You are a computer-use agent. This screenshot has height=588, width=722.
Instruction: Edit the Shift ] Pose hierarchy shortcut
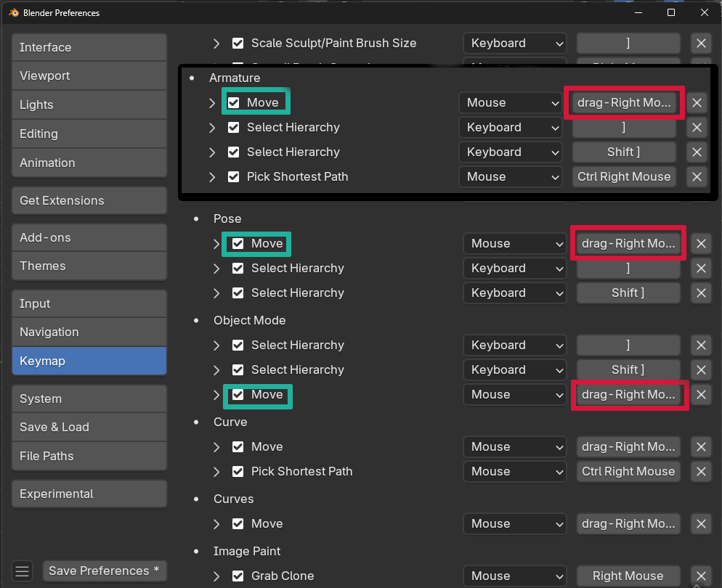628,293
